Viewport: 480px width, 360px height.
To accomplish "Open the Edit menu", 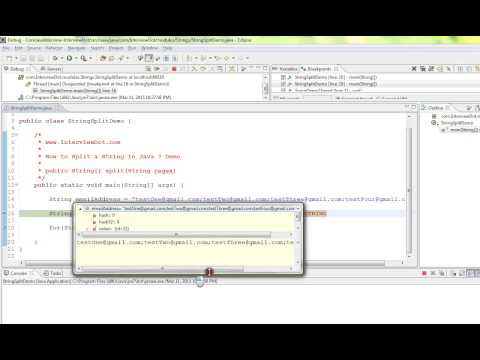I will [x=19, y=48].
